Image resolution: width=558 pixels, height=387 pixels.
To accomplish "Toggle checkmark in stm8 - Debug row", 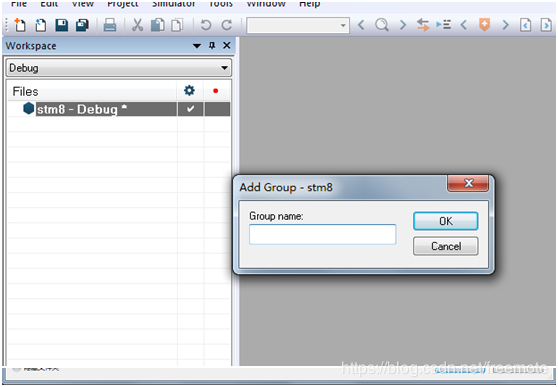I will (x=190, y=109).
